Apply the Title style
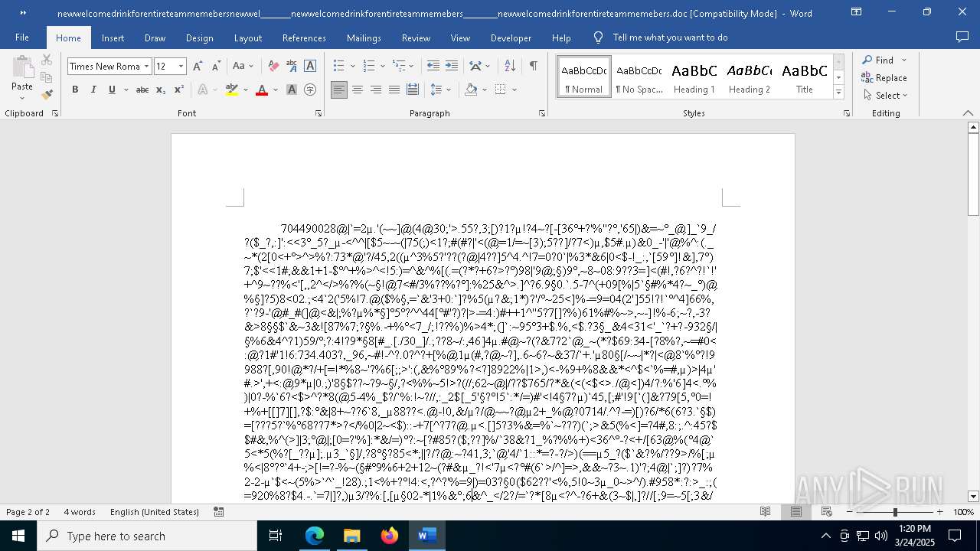The height and width of the screenshot is (551, 980). tap(805, 77)
